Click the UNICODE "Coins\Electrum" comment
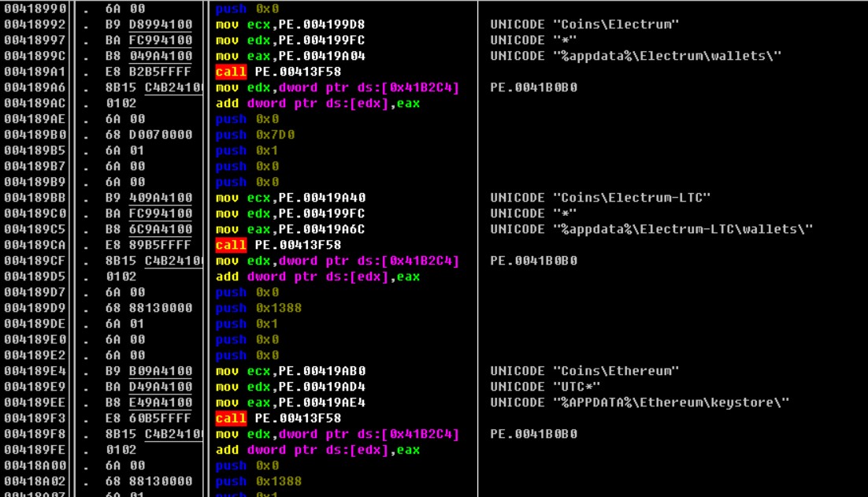Image resolution: width=868 pixels, height=497 pixels. 584,24
